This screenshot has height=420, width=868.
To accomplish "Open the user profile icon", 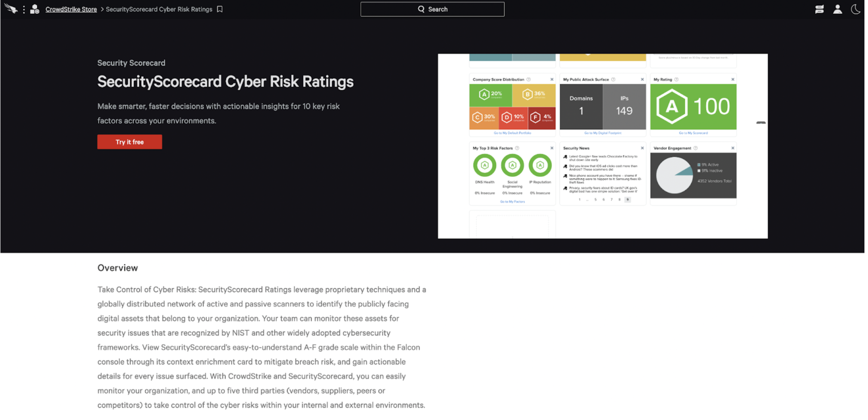I will (838, 9).
